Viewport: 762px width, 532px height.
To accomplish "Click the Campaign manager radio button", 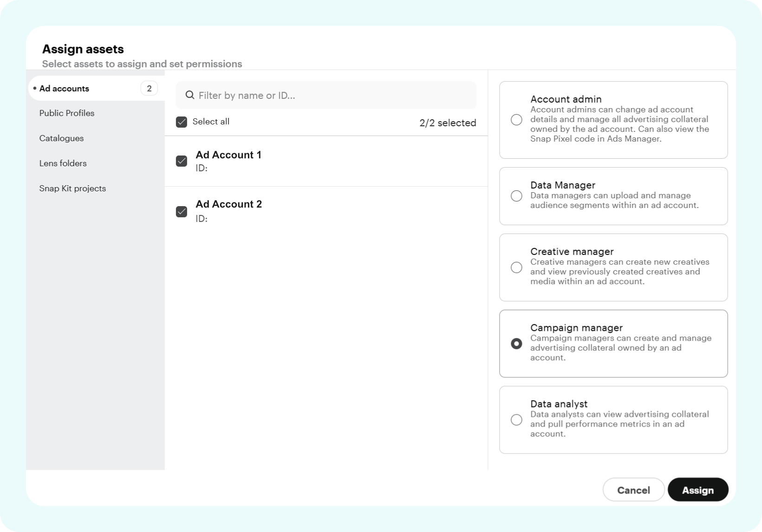I will coord(516,344).
